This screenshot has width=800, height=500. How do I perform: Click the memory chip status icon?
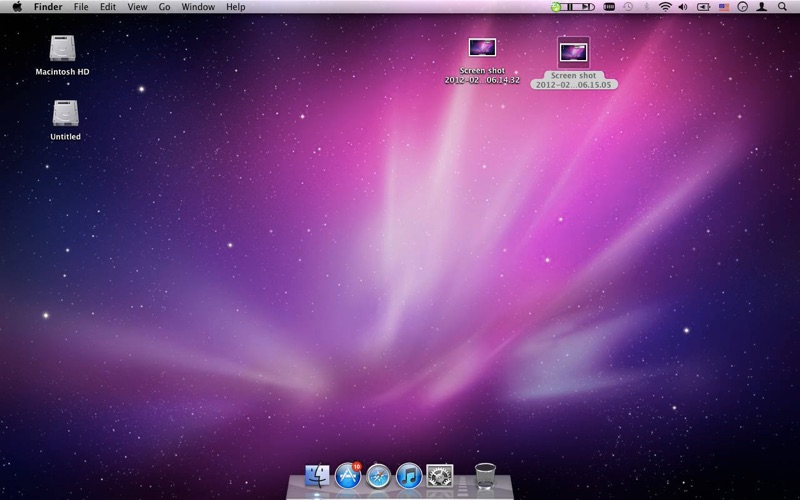pos(609,7)
